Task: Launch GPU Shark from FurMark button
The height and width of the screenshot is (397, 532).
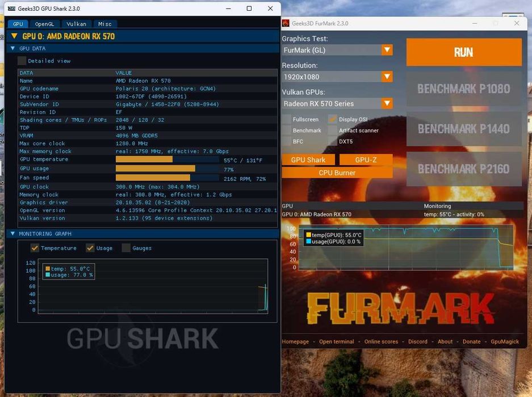Action: (308, 160)
